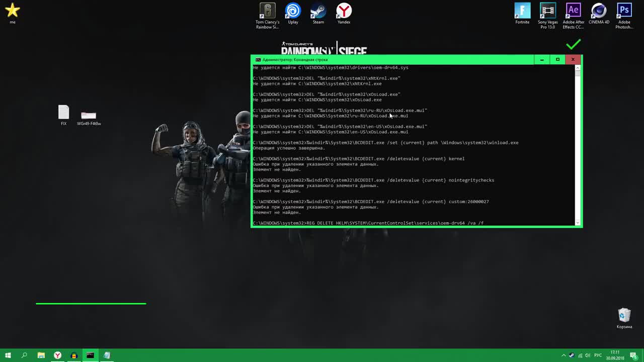Open the Windows Start menu

tap(8, 355)
